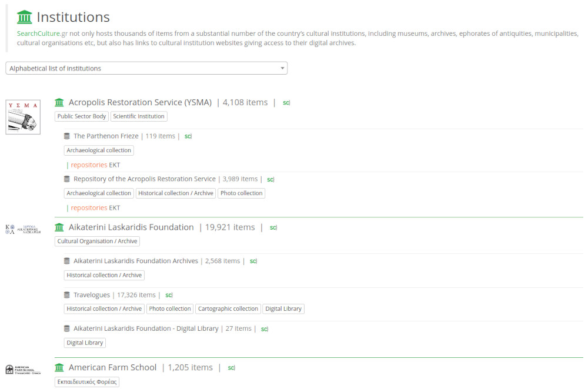Click the SearchCulture 'sc' icon next to 4,108 items

286,102
